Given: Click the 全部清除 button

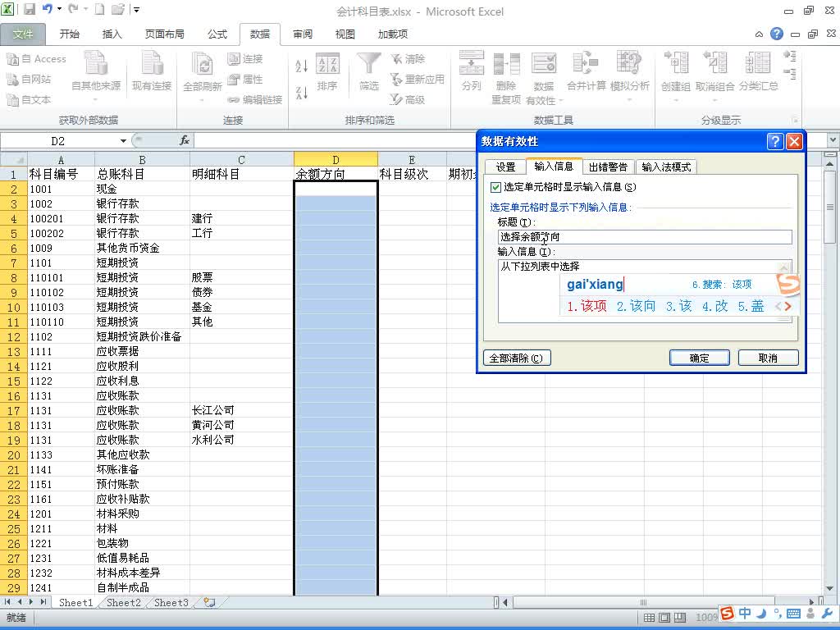Looking at the screenshot, I should coord(517,358).
